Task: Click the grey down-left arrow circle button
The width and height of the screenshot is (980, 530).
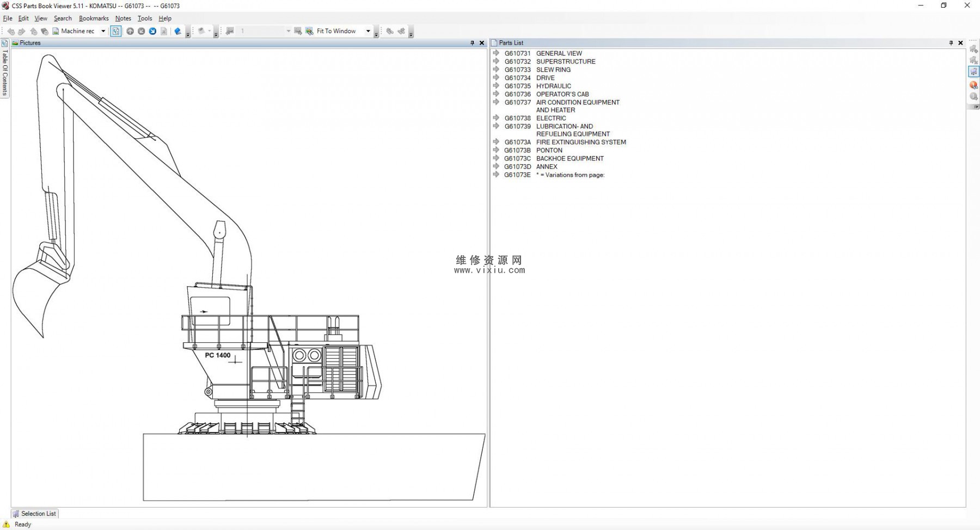Action: pyautogui.click(x=141, y=31)
